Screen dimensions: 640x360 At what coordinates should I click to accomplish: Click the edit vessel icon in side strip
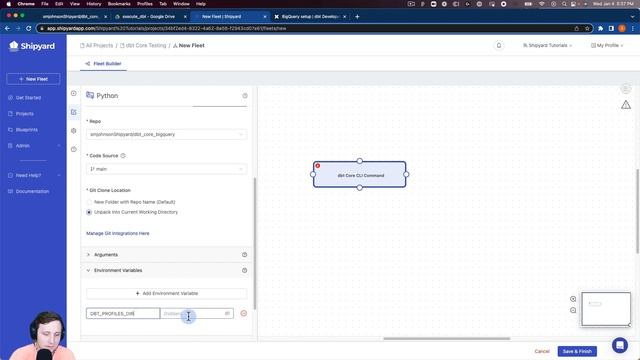point(73,112)
